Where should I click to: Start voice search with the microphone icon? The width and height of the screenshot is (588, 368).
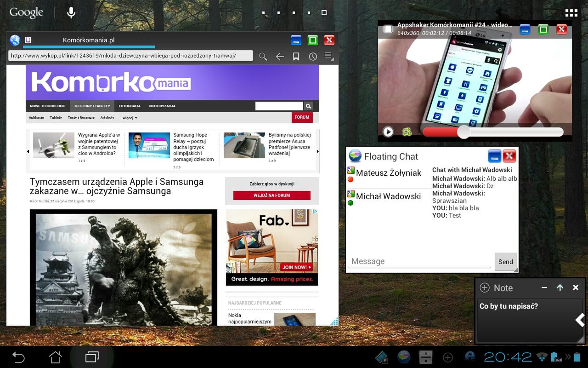point(71,12)
